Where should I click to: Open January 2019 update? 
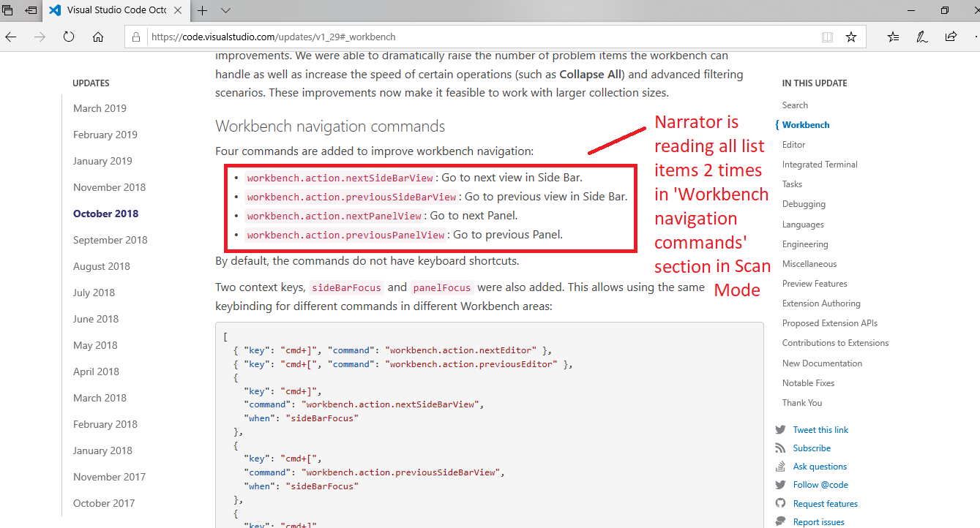(102, 161)
